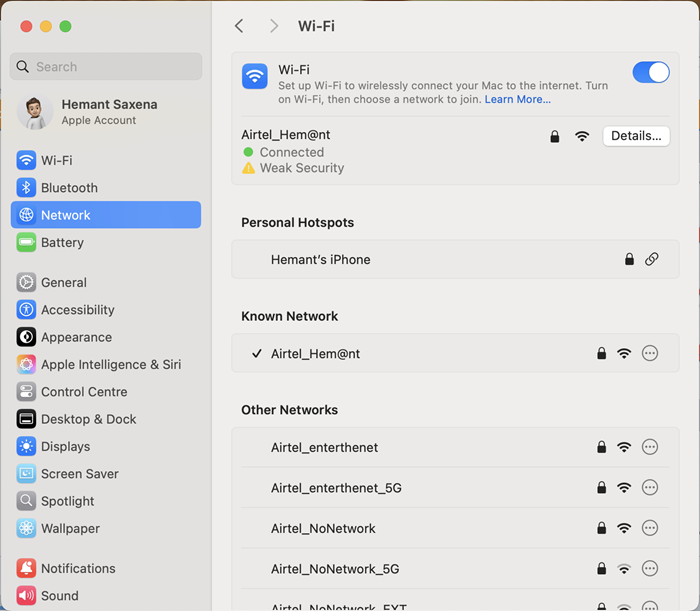
Task: Click the Details… button
Action: (636, 136)
